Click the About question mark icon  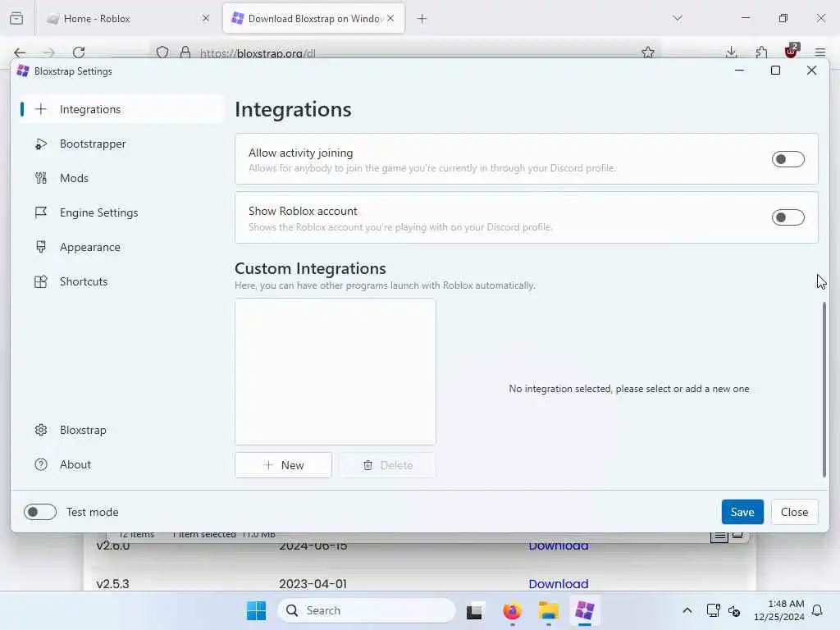point(41,464)
